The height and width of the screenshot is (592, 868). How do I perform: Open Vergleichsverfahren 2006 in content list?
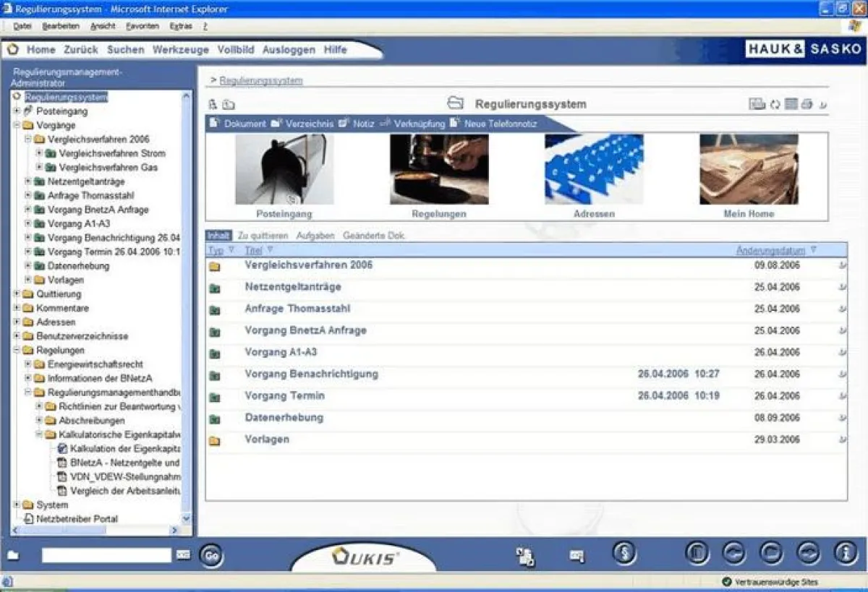coord(309,265)
